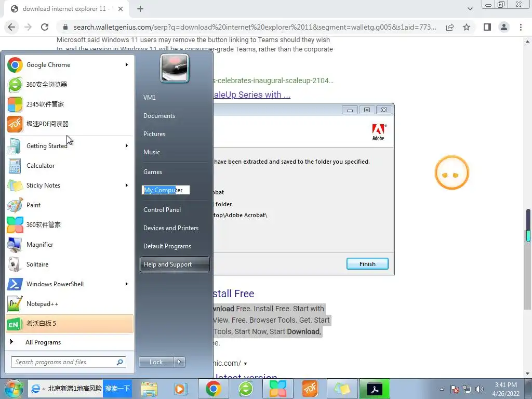Click the My Computer rename field

[166, 190]
